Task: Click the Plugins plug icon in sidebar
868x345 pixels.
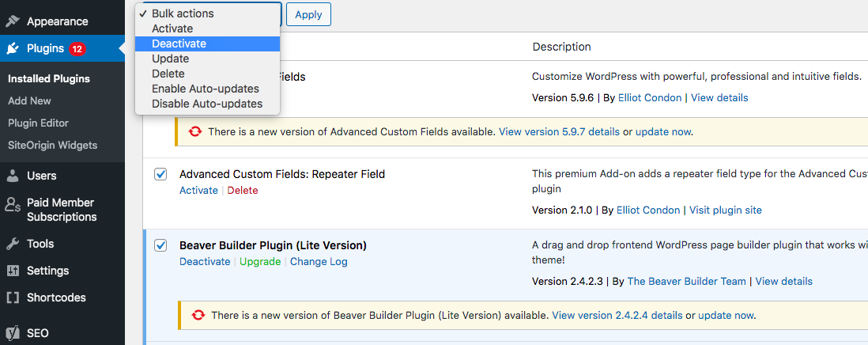Action: point(13,49)
